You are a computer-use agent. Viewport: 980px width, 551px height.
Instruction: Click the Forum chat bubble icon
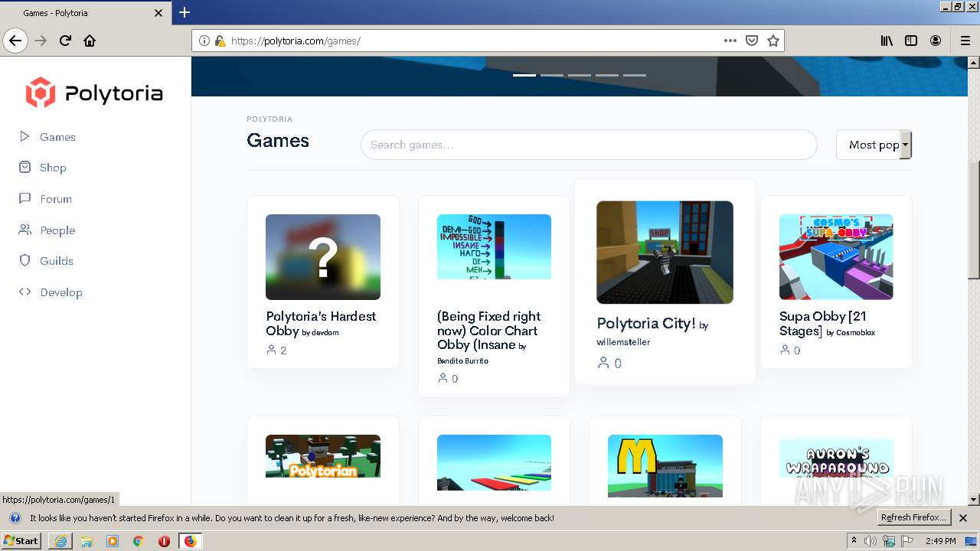tap(24, 198)
